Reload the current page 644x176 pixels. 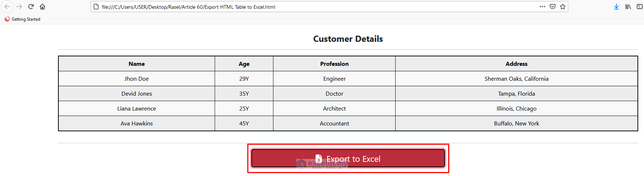pos(31,7)
